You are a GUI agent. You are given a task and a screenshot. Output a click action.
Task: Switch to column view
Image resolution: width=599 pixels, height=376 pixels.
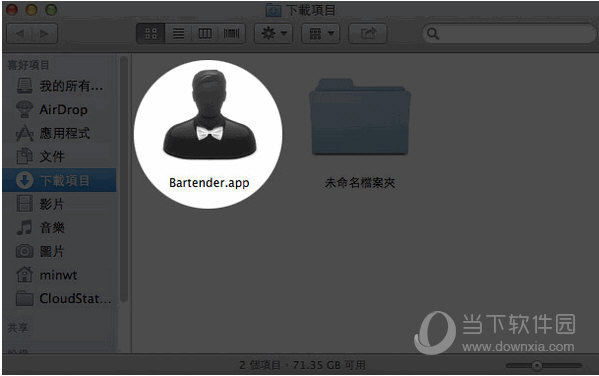(205, 34)
